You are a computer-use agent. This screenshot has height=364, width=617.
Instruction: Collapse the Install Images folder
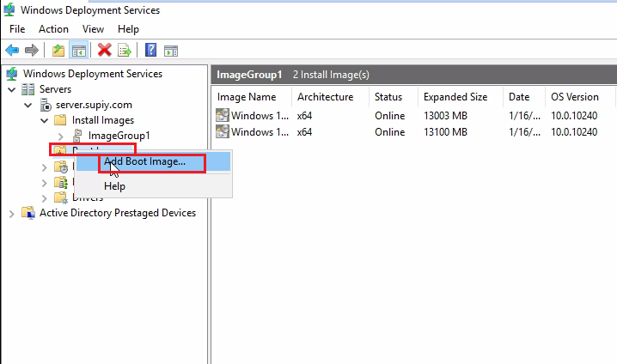(45, 120)
